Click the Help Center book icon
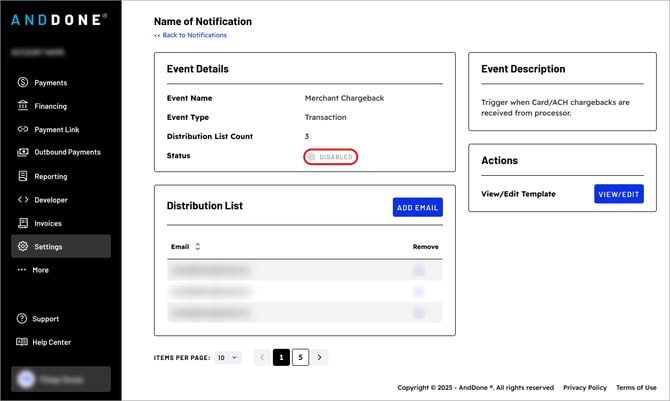 point(22,342)
